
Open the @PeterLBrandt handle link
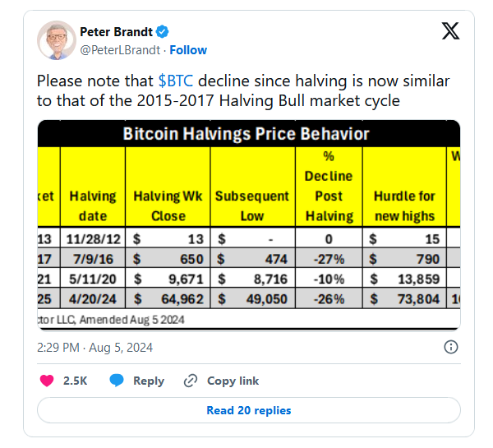coord(120,50)
